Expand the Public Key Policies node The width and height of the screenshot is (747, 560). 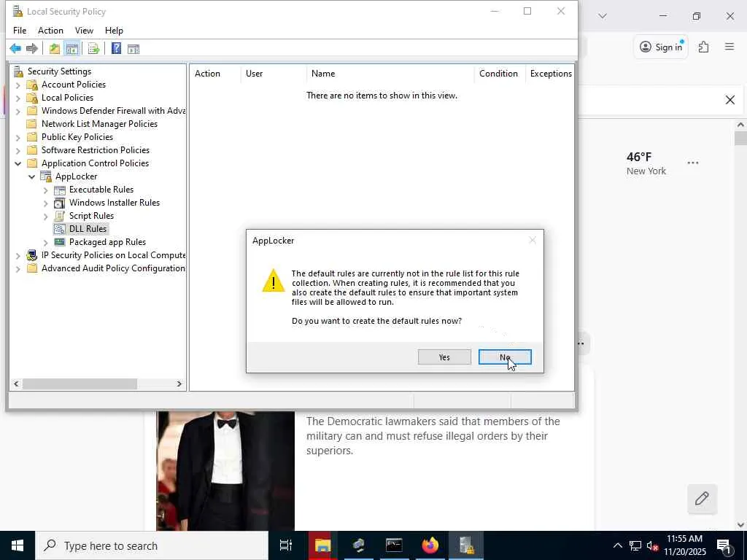pyautogui.click(x=18, y=138)
